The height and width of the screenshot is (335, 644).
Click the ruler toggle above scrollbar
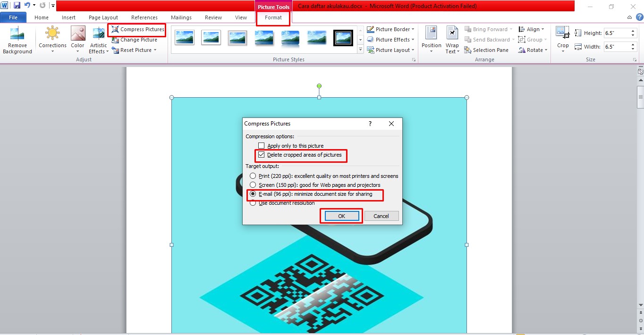tap(640, 72)
